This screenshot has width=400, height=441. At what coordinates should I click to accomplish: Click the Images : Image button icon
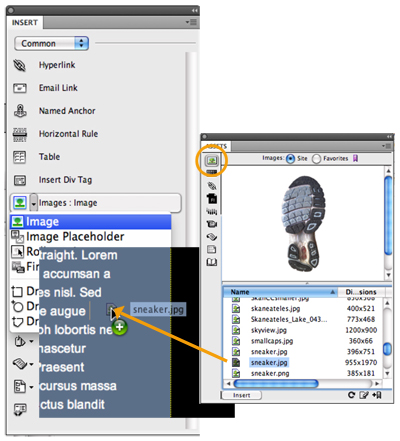[20, 203]
